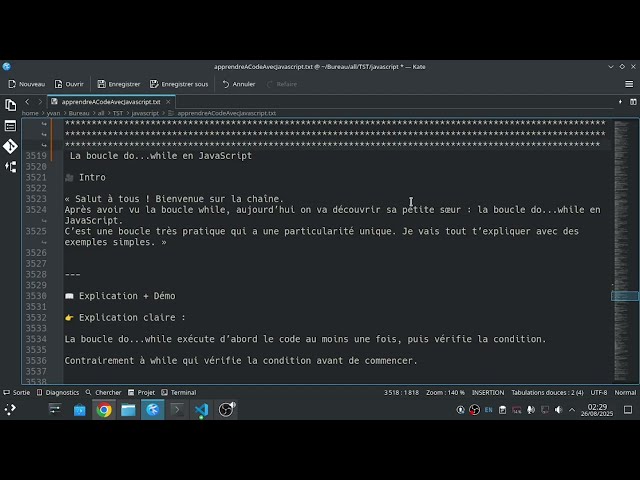Open the clock showing 02:29
The image size is (640, 480).
pos(597,410)
